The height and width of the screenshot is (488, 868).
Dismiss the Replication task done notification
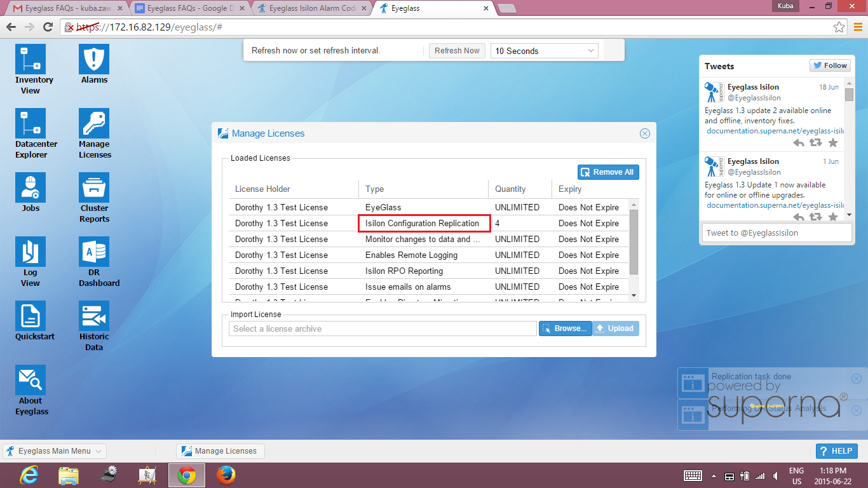click(x=856, y=379)
